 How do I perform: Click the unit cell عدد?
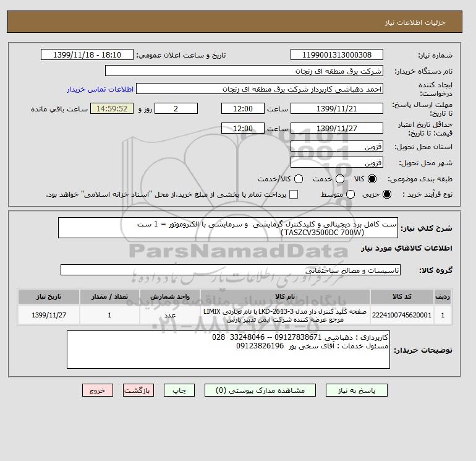170,315
